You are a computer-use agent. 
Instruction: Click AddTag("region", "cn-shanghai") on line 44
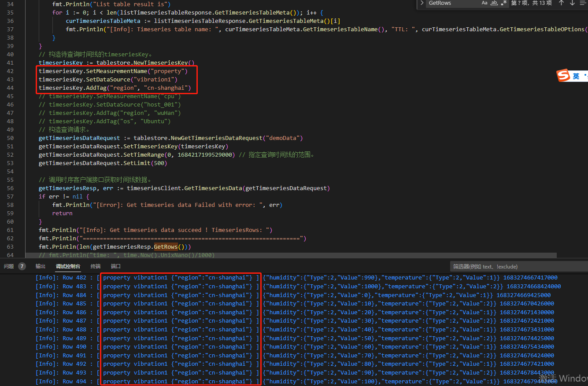pos(138,88)
